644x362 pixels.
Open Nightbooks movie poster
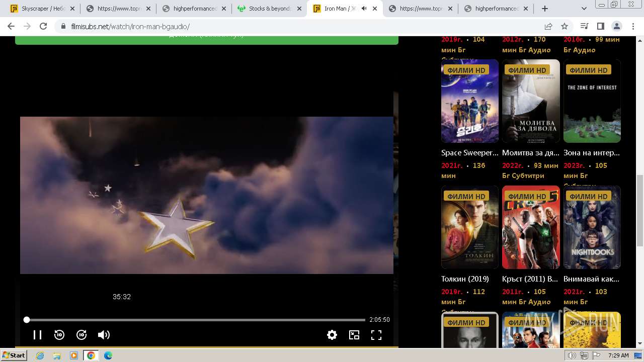[592, 227]
